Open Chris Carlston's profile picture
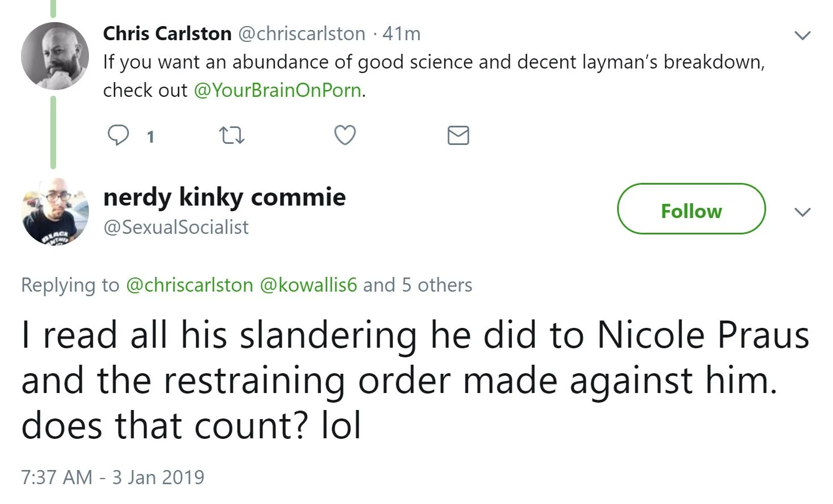The height and width of the screenshot is (504, 833). [x=54, y=56]
